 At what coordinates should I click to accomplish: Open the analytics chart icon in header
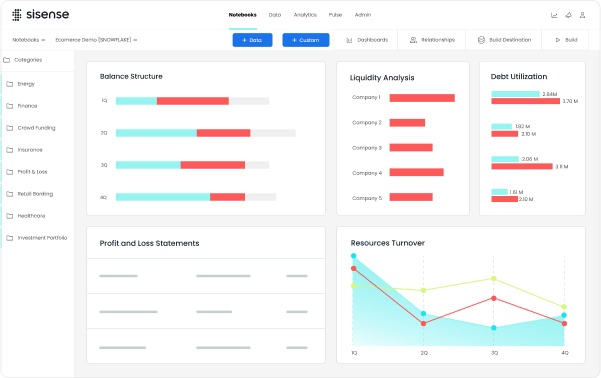coord(554,15)
